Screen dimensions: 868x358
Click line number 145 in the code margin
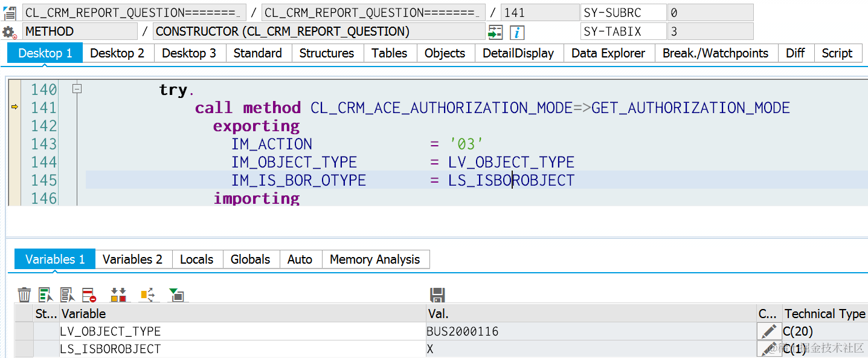pos(44,180)
